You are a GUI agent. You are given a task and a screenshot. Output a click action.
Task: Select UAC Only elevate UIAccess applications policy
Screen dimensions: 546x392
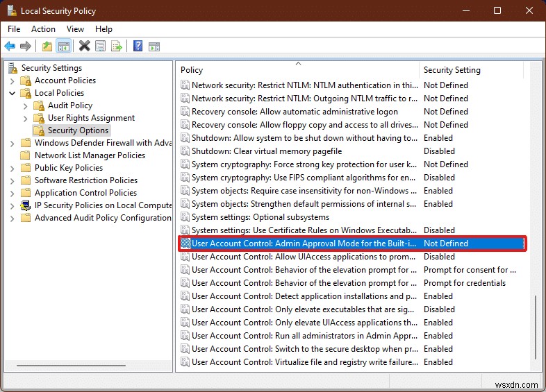(x=352, y=323)
